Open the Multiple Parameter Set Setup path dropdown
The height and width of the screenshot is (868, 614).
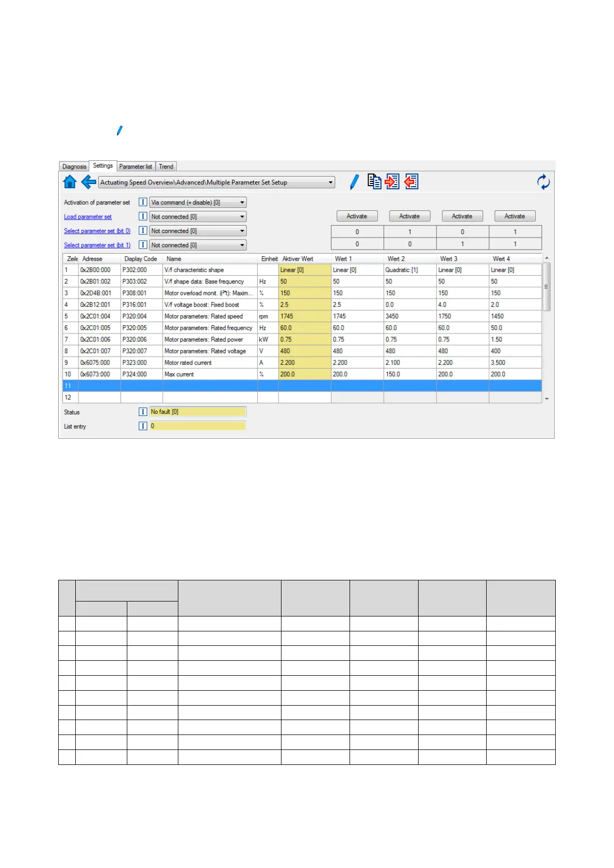[x=330, y=182]
